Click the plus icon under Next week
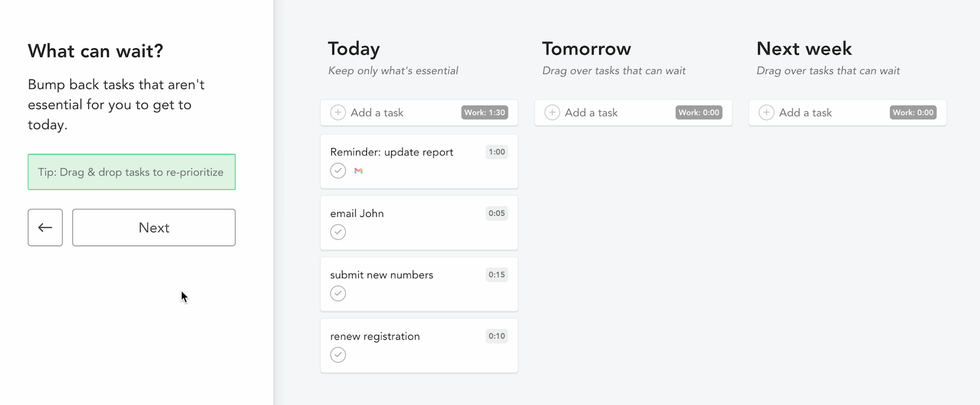 (x=766, y=112)
